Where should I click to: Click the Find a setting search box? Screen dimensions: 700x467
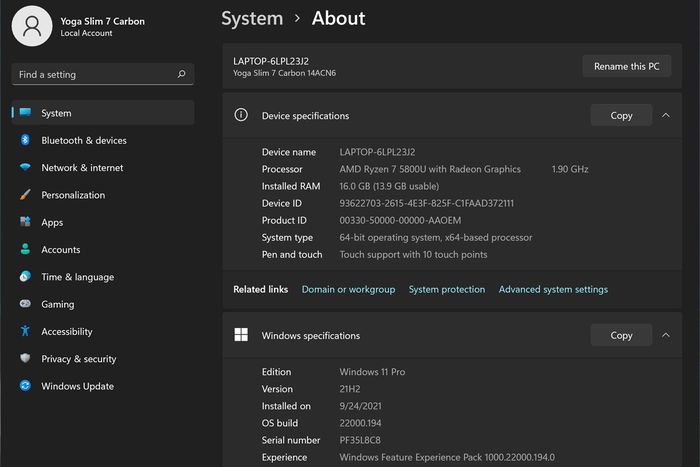pos(103,74)
